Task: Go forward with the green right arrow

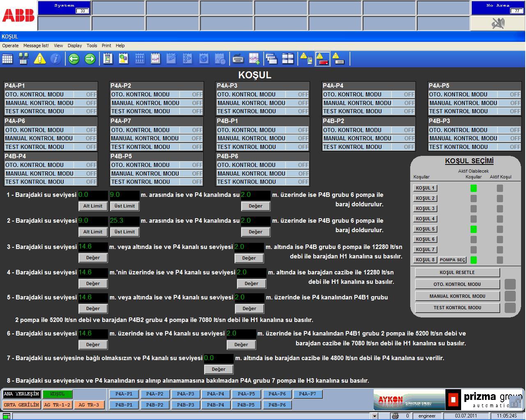Action: point(90,59)
